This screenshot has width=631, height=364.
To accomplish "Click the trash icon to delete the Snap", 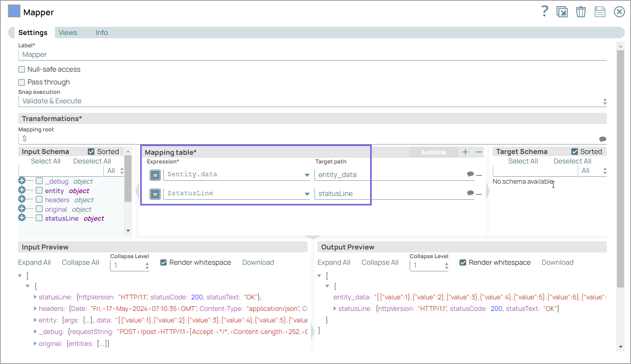I will pyautogui.click(x=581, y=12).
